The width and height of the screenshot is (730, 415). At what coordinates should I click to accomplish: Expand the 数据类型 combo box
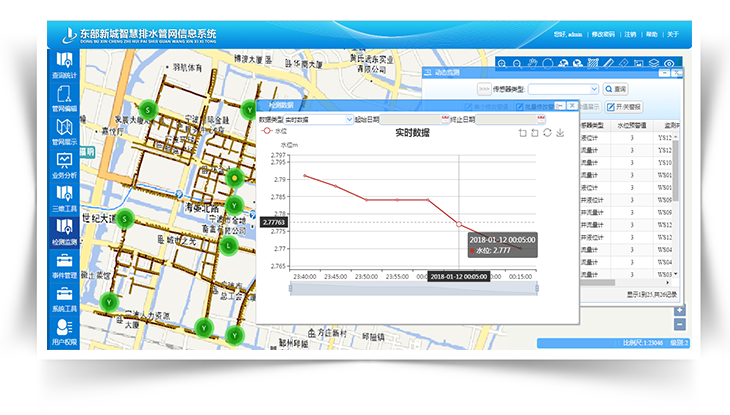[347, 119]
